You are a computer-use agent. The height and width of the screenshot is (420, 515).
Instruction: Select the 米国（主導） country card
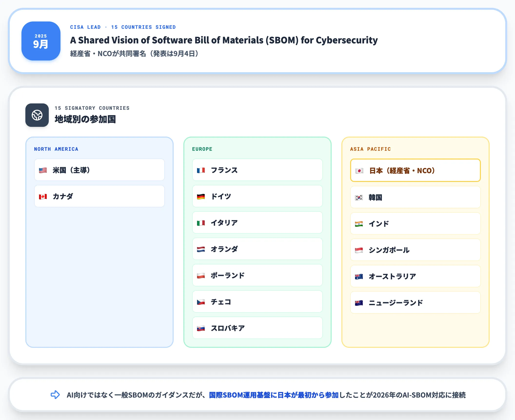point(99,170)
